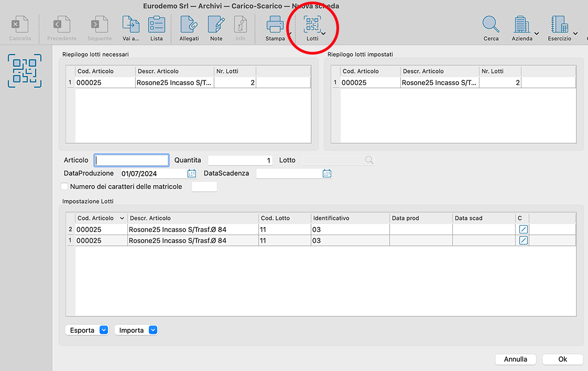Screen dimensions: 588x371
Task: Open the Esercizio dropdown menu
Action: coord(575,33)
